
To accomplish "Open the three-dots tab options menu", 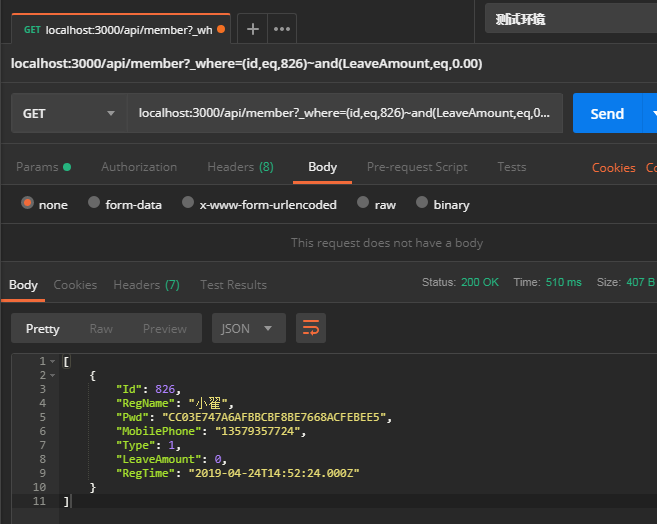I will pos(282,29).
